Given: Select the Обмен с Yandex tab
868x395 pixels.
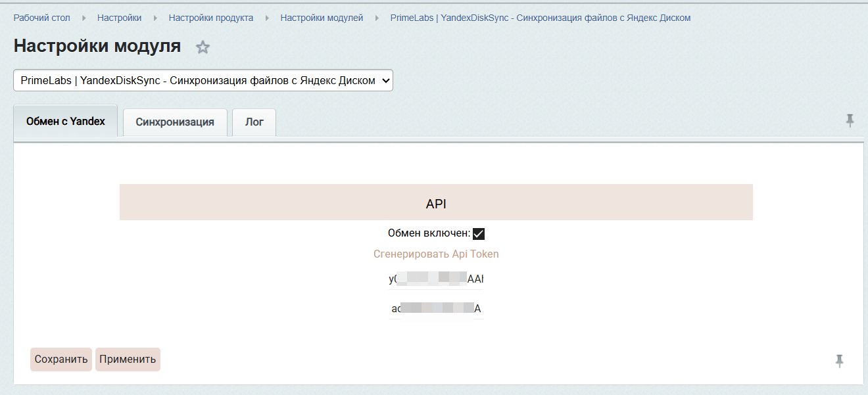Looking at the screenshot, I should pyautogui.click(x=66, y=122).
